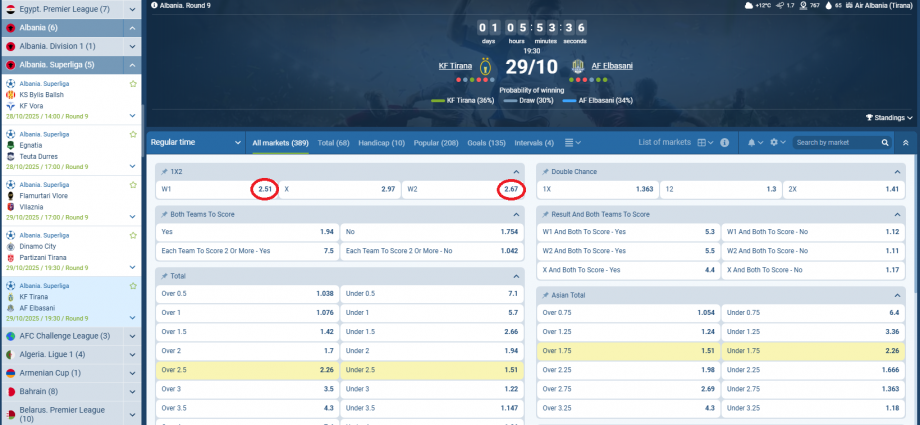Expand the Standings panel

coord(889,118)
